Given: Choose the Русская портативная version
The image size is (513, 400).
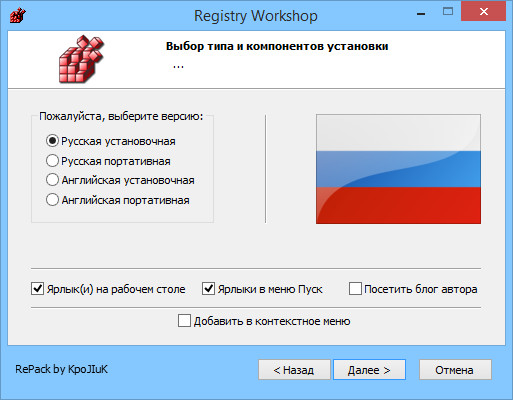Looking at the screenshot, I should (108, 161).
